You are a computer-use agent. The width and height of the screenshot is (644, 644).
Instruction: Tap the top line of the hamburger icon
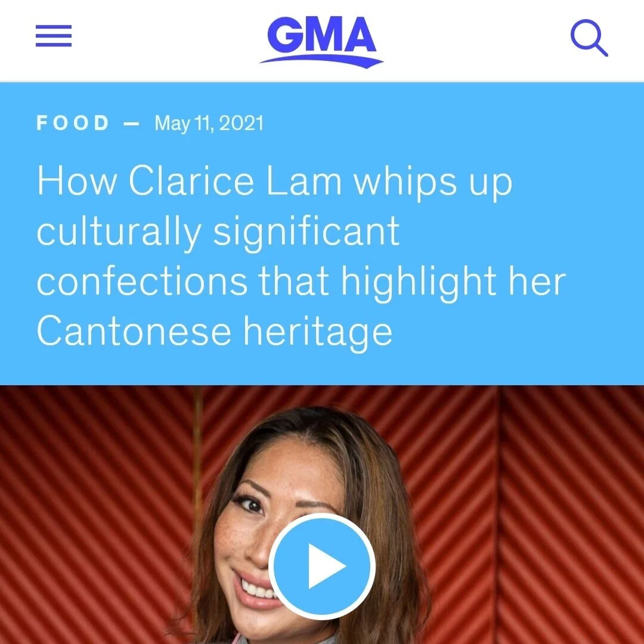(x=54, y=27)
